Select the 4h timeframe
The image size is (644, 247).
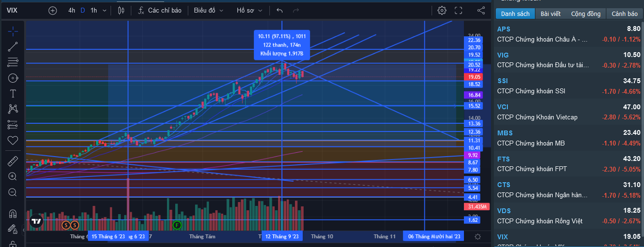(x=71, y=10)
